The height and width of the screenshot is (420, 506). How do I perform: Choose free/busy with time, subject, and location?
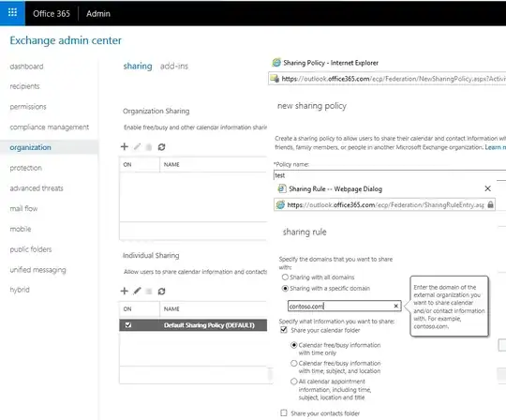293,363
